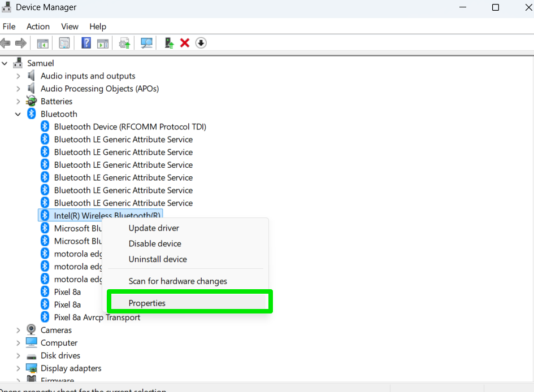Open the View menu

(70, 27)
